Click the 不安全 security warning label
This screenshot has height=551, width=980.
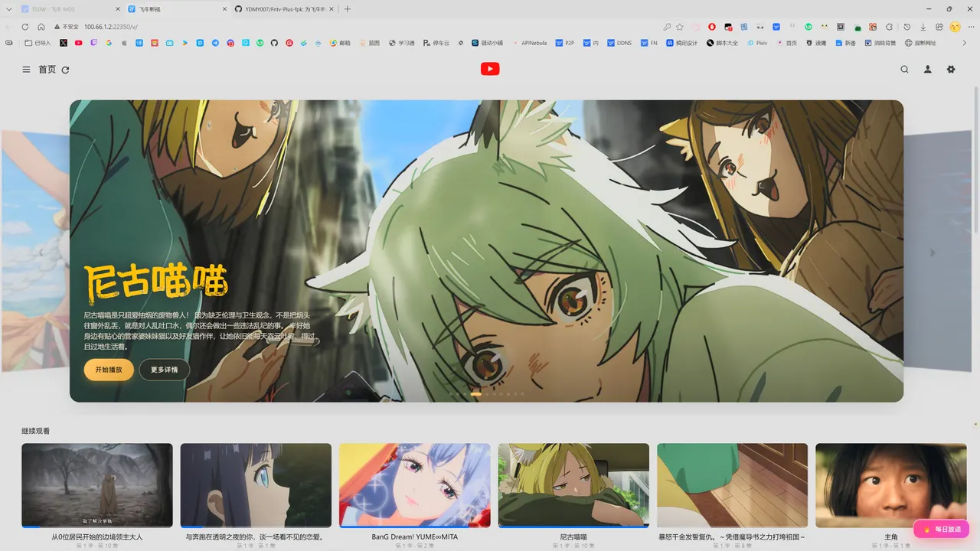[x=67, y=27]
